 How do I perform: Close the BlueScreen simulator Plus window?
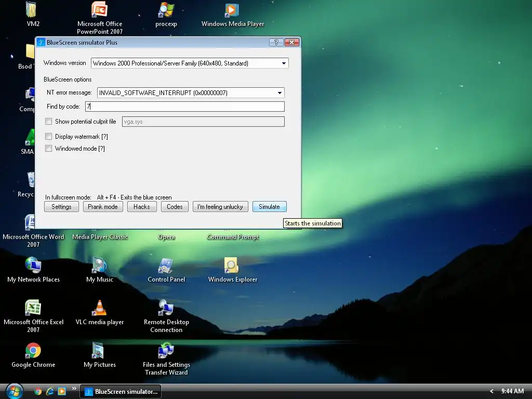tap(291, 42)
